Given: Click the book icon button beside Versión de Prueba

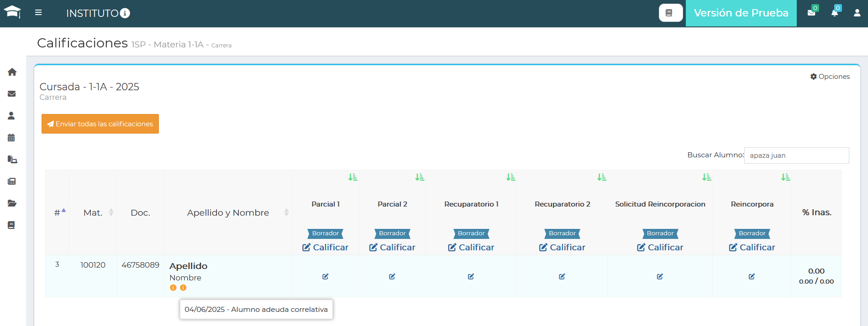Looking at the screenshot, I should [x=670, y=13].
